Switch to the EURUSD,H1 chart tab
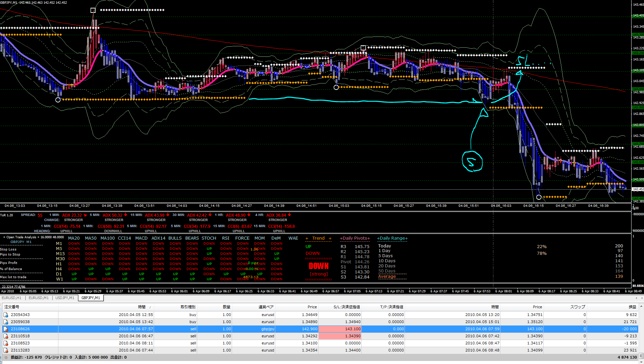This screenshot has width=644, height=364. click(x=11, y=298)
